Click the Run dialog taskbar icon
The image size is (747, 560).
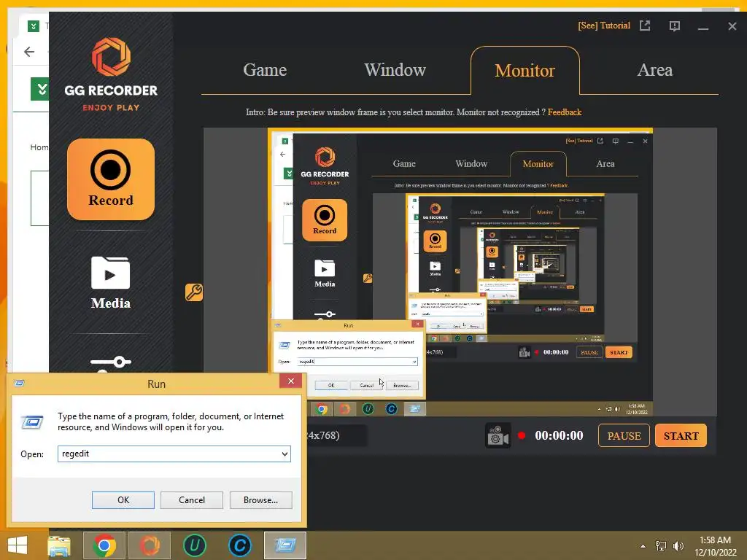tap(285, 545)
